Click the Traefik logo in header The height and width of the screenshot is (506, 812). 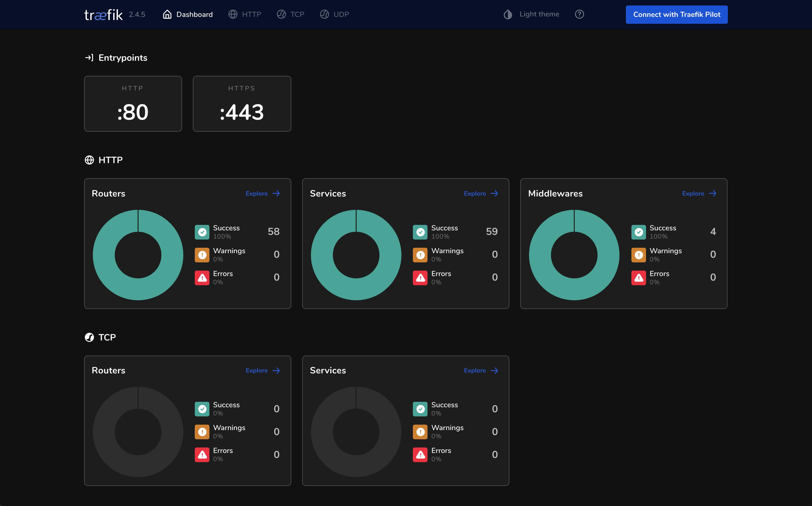click(103, 15)
